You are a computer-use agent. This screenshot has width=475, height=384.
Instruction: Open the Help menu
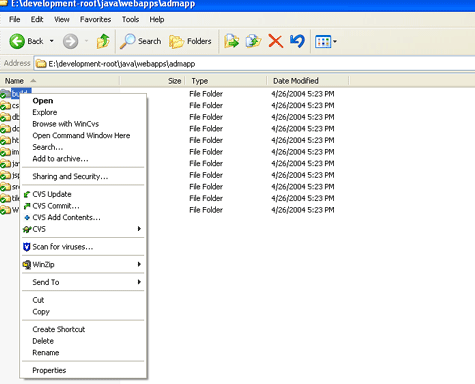[157, 19]
